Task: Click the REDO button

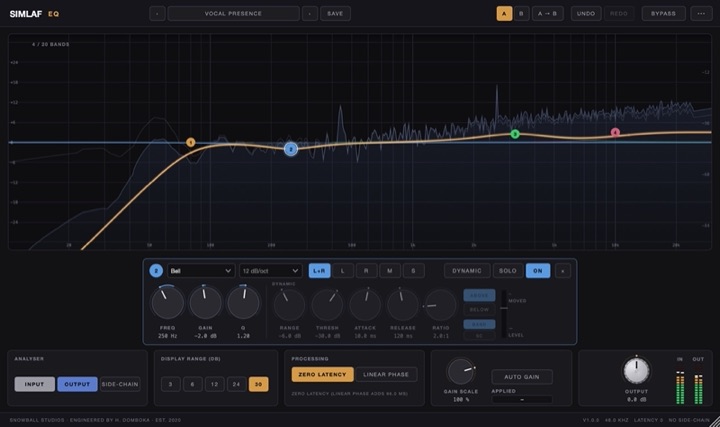Action: tap(619, 13)
